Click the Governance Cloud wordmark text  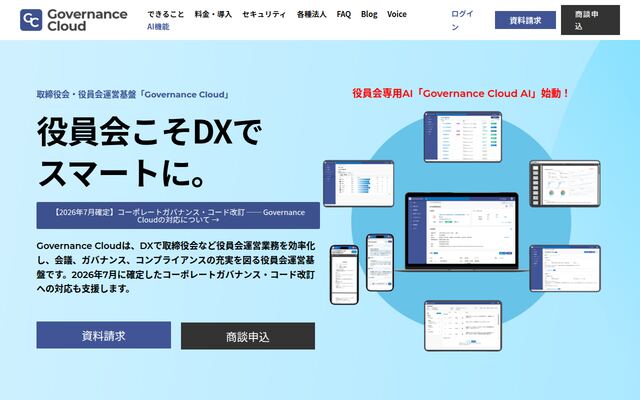87,20
